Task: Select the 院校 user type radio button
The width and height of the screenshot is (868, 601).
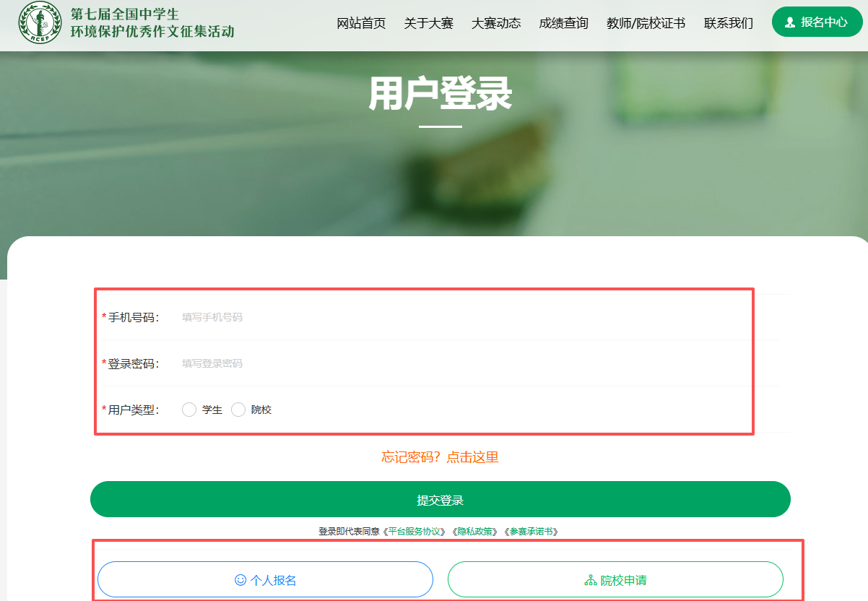Action: point(238,410)
